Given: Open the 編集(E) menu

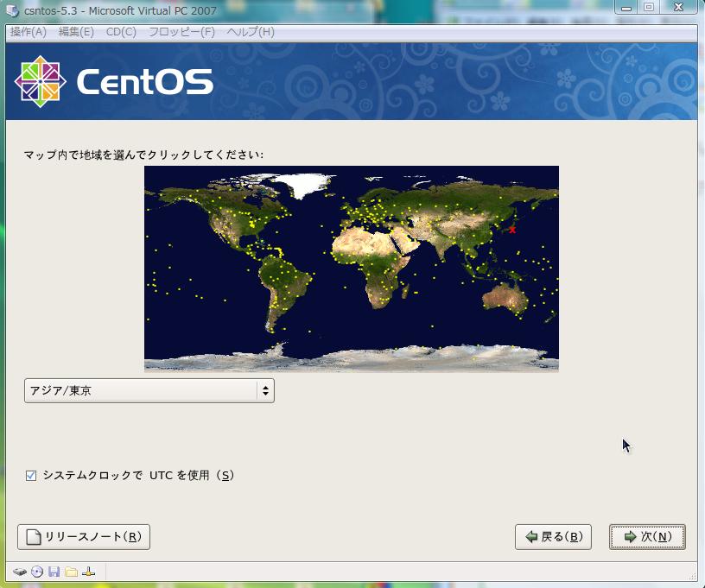Looking at the screenshot, I should [76, 32].
